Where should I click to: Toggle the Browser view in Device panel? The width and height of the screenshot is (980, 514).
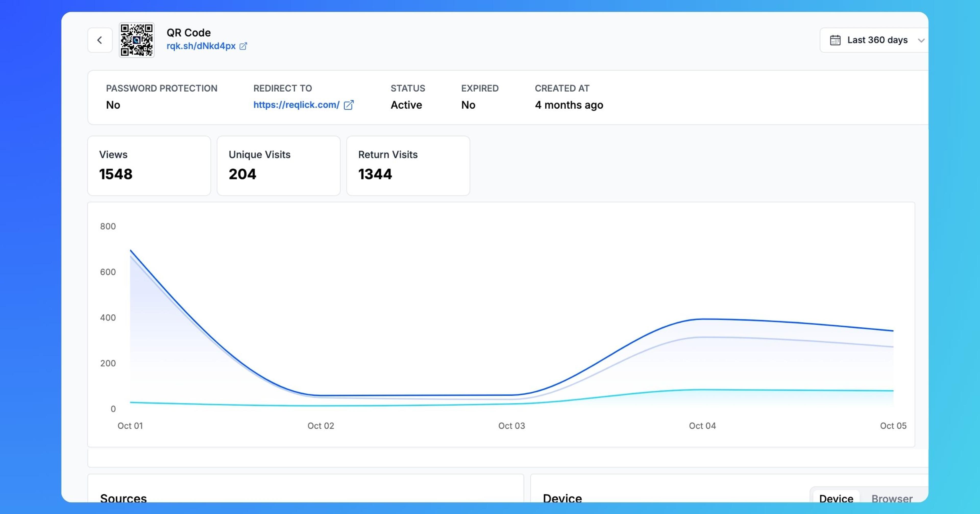click(x=892, y=498)
